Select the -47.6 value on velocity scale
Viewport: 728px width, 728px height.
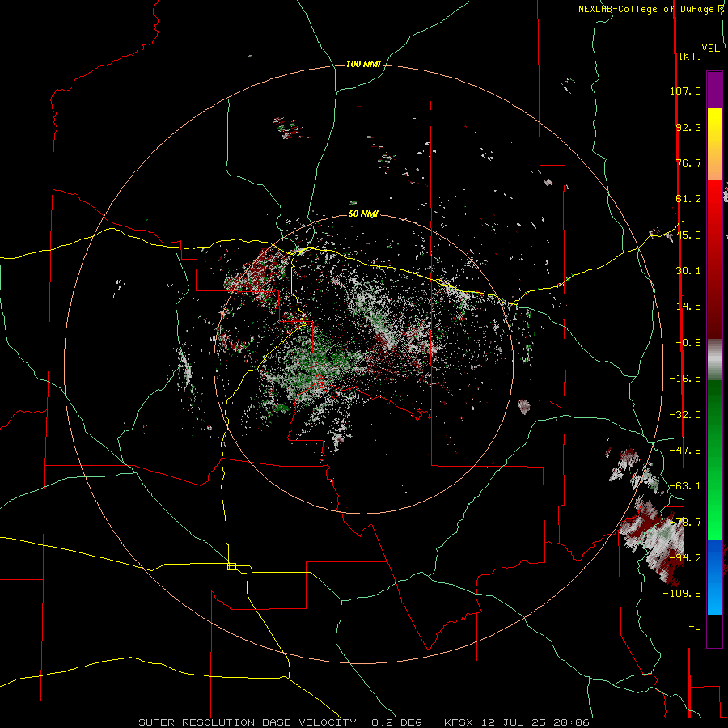tap(685, 451)
